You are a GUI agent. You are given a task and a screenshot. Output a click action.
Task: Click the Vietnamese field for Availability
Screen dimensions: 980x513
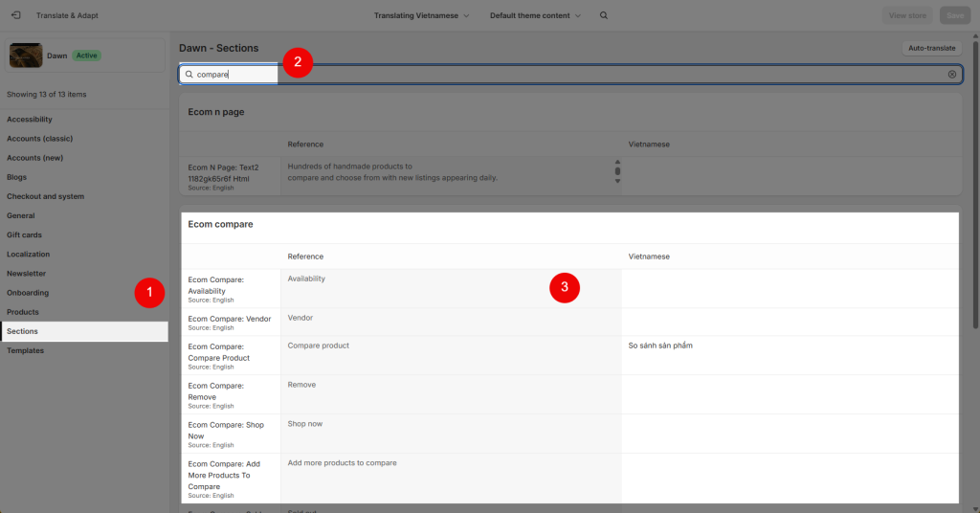point(790,289)
